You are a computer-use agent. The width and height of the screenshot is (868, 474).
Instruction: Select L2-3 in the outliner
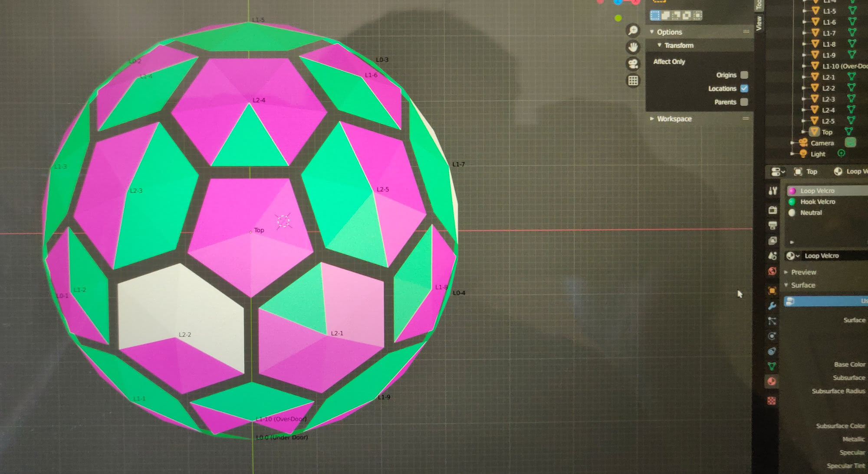point(828,99)
